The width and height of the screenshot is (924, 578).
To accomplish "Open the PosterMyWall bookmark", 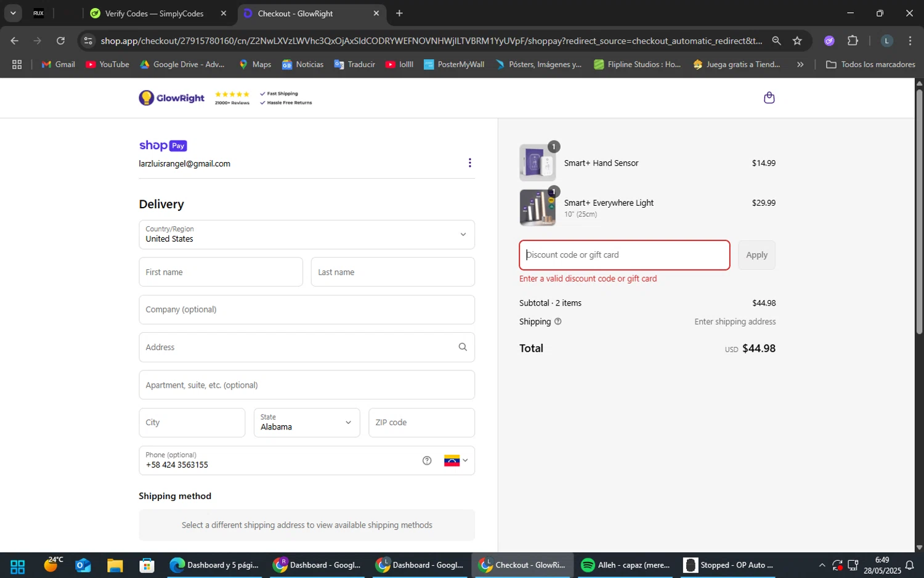I will pos(454,64).
